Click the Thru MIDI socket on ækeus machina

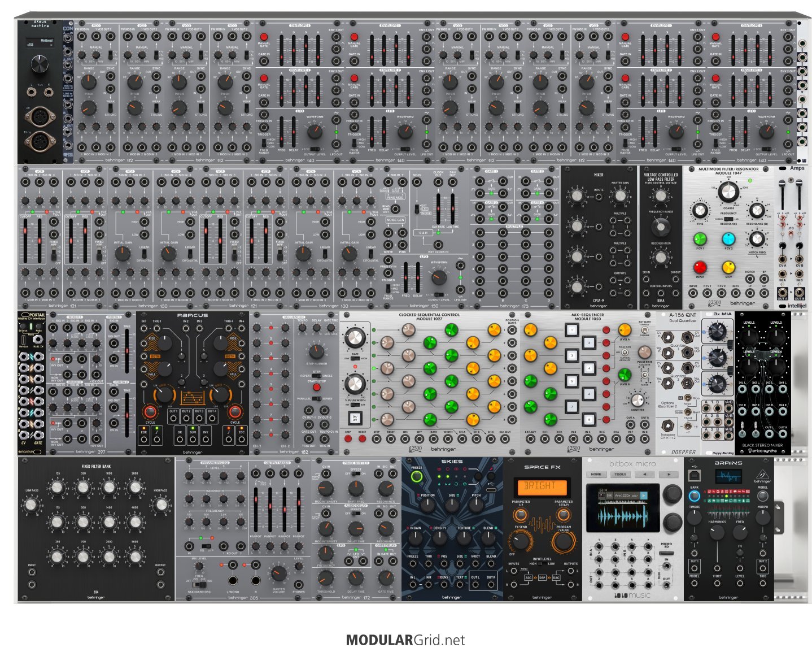39,141
